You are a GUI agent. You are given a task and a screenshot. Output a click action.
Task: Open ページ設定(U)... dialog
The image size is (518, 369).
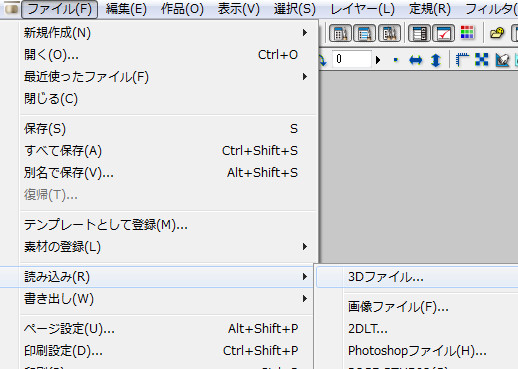coord(166,329)
